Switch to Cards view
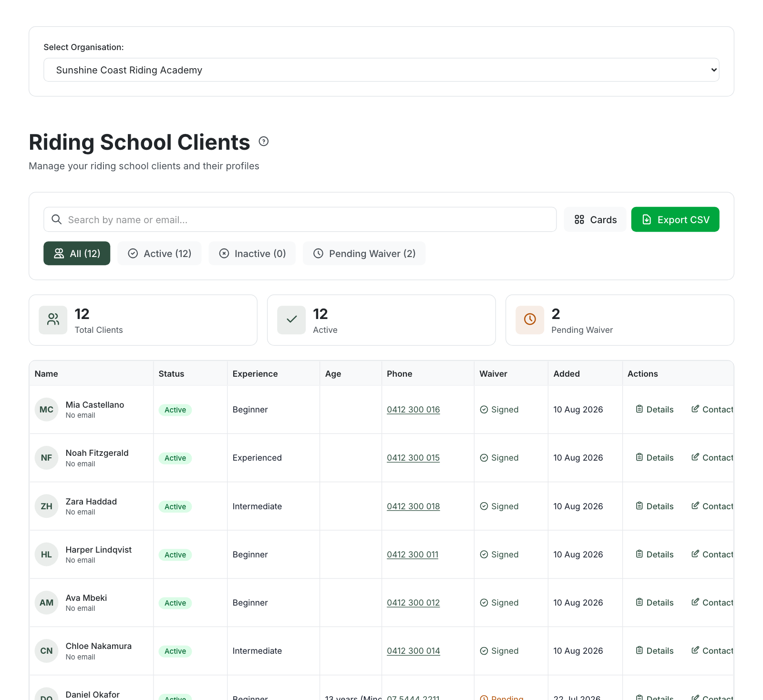The image size is (763, 700). 595,219
